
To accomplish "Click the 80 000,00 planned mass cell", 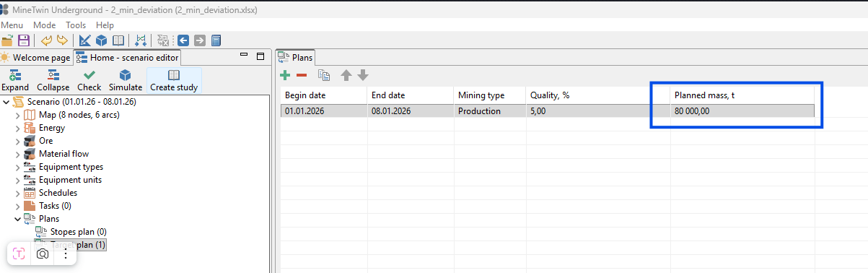I will (x=742, y=111).
